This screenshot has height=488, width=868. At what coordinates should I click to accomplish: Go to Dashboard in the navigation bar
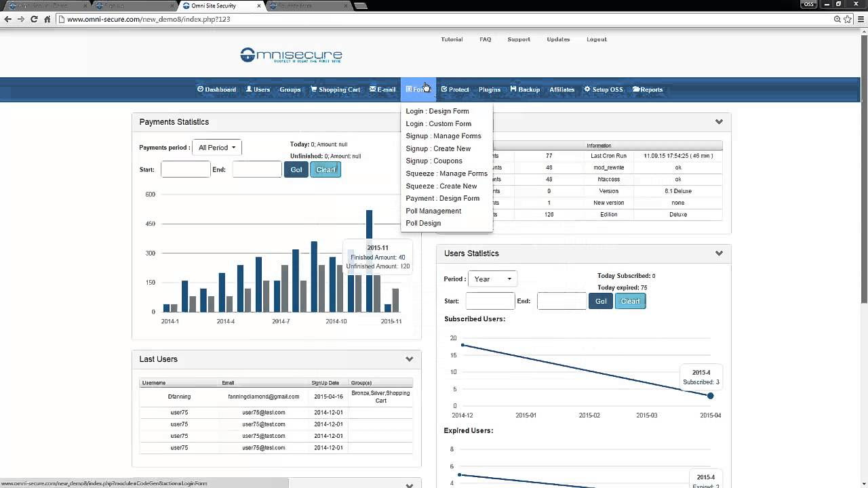[216, 89]
